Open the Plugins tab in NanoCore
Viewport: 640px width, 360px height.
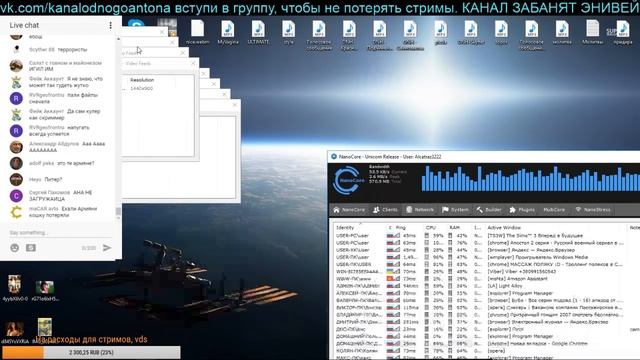click(x=522, y=210)
